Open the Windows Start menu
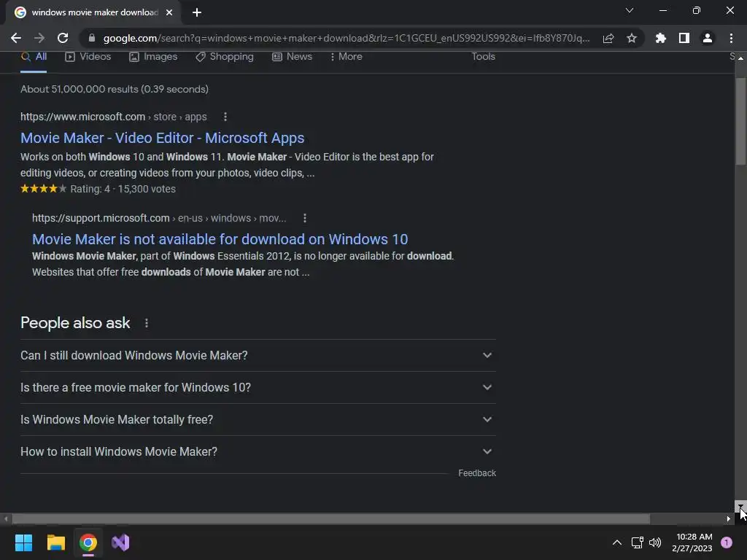The width and height of the screenshot is (747, 560). coord(23,542)
